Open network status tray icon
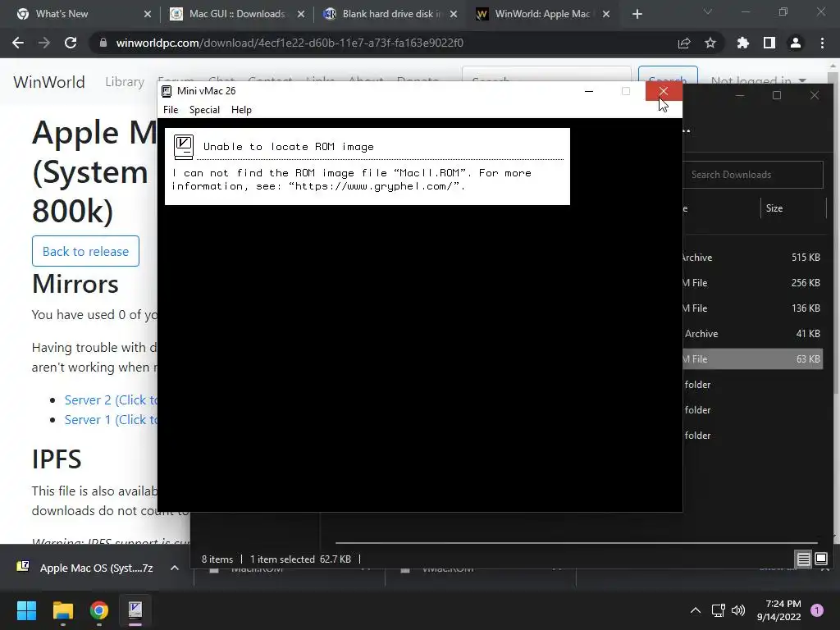The width and height of the screenshot is (840, 630). 718,610
